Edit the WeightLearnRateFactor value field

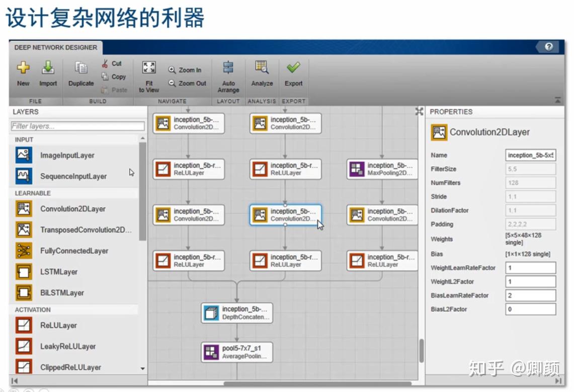pyautogui.click(x=529, y=268)
